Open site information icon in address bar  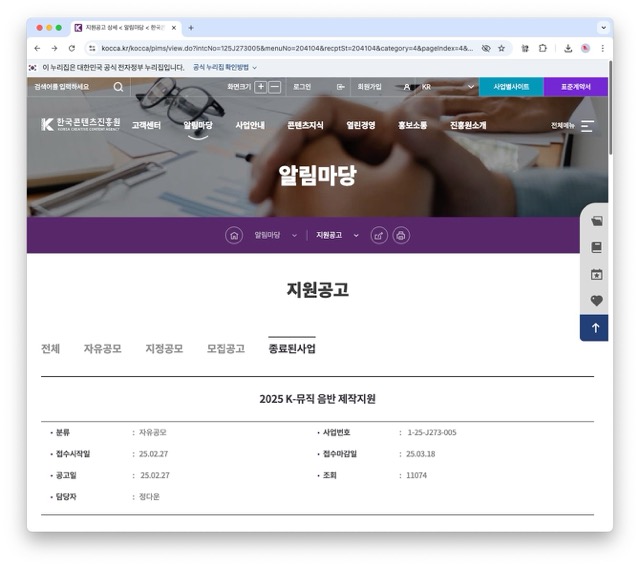92,48
